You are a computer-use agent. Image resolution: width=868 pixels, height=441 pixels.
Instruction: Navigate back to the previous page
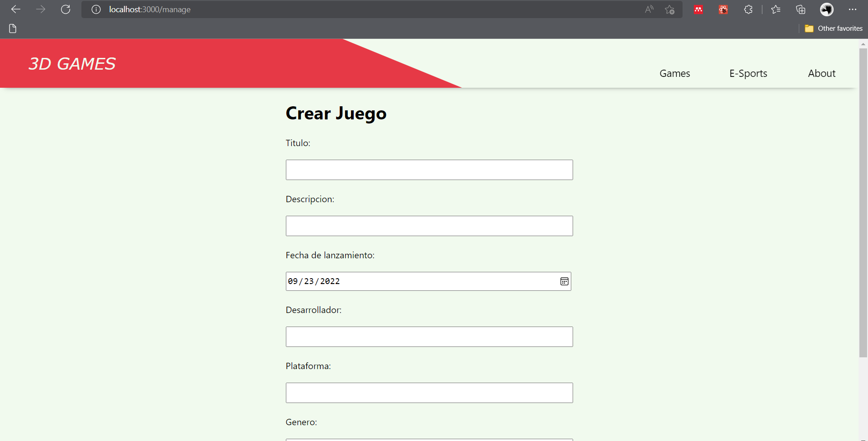tap(15, 9)
